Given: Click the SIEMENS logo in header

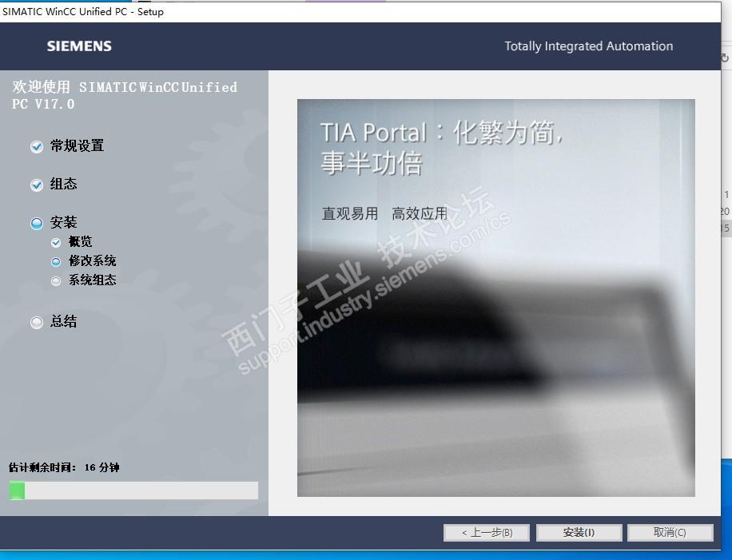Looking at the screenshot, I should (79, 46).
